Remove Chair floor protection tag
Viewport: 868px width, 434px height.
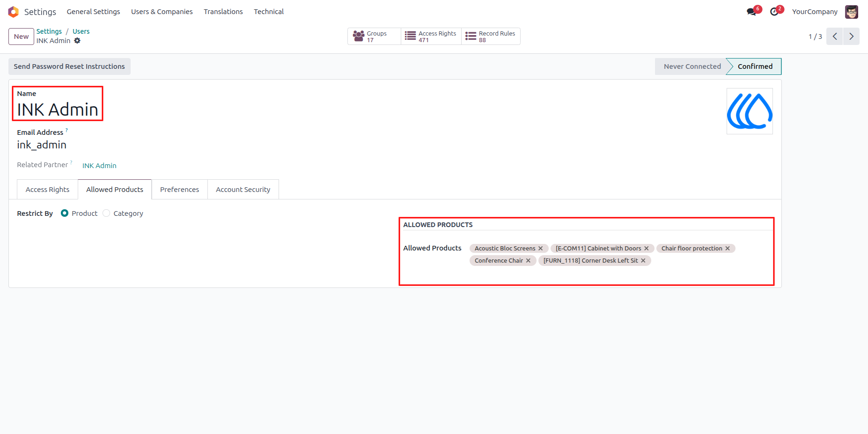(728, 249)
